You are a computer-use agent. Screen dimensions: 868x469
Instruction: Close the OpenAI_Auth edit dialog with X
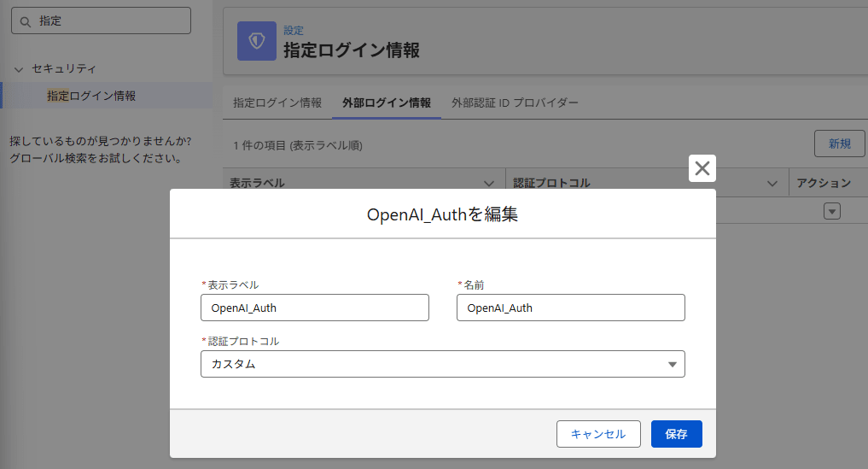click(702, 168)
